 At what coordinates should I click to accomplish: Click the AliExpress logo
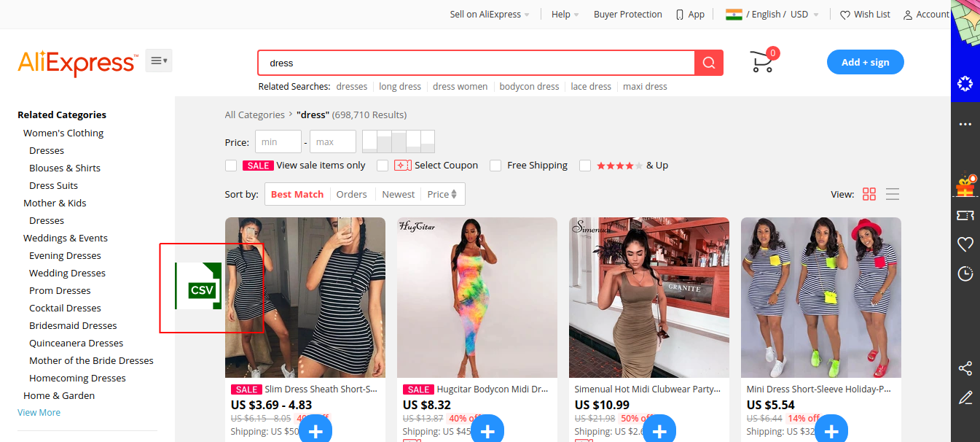(77, 63)
